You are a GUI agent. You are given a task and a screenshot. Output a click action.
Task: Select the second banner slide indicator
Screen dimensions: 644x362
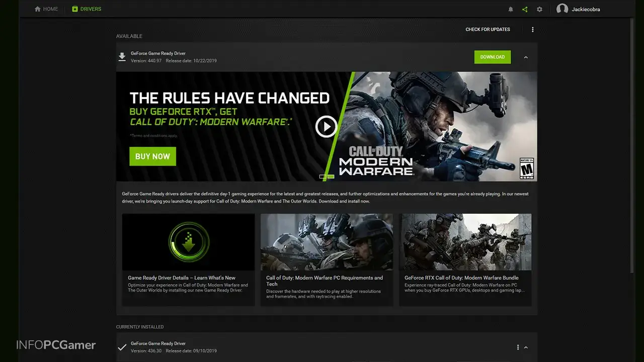point(331,176)
